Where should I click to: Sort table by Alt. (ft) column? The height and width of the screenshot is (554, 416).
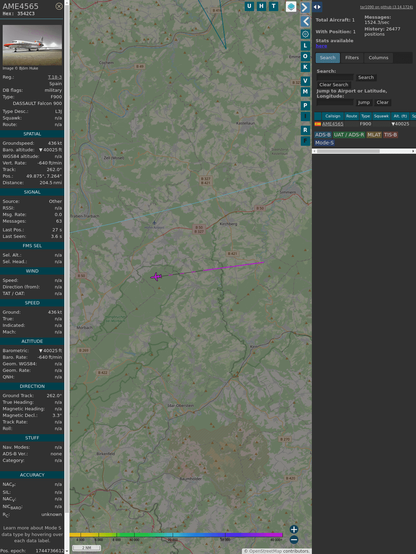pyautogui.click(x=400, y=116)
